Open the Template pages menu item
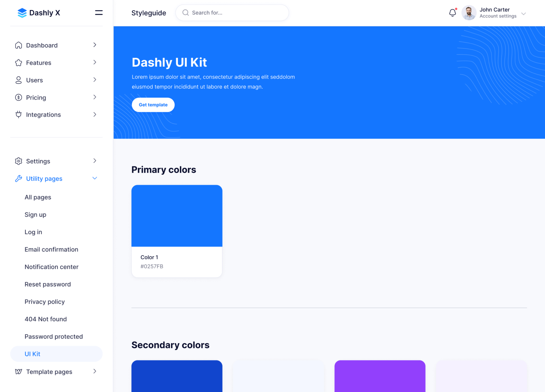Image resolution: width=545 pixels, height=392 pixels. click(56, 371)
